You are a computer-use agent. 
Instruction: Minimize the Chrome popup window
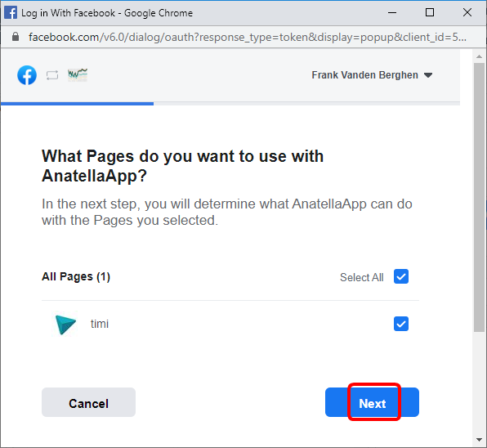[x=392, y=13]
